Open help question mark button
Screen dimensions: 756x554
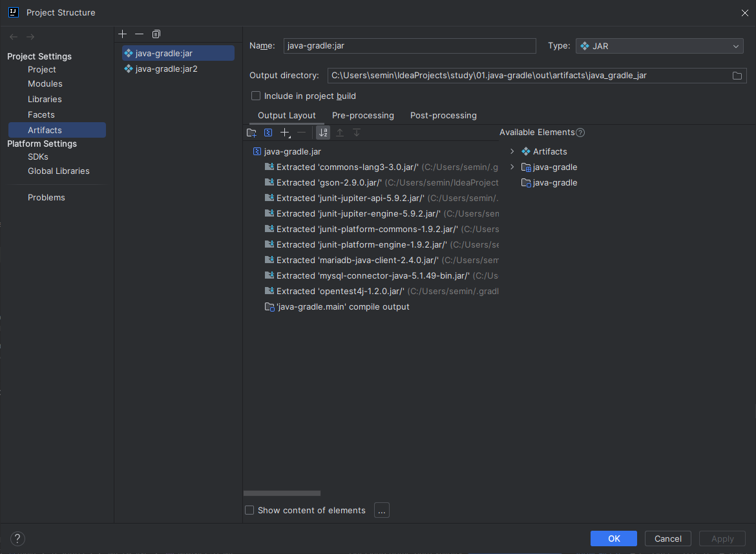17,538
